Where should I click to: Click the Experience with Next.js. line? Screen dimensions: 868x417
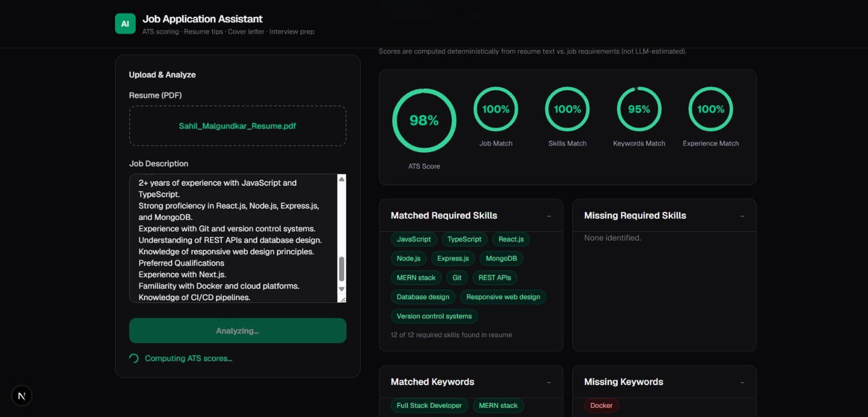point(182,275)
